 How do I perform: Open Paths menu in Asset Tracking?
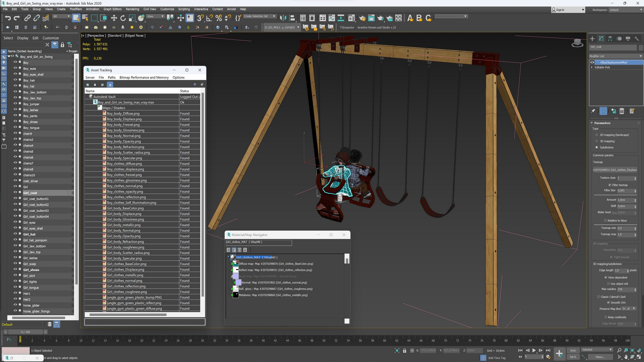coord(112,77)
